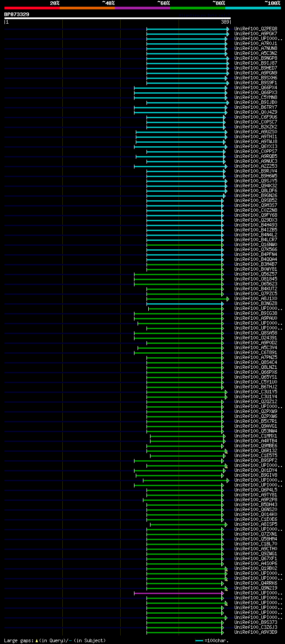Screen dimensions: 285x644
Task: Select label UniRef100_C5YMN8
Action: tap(256, 97)
